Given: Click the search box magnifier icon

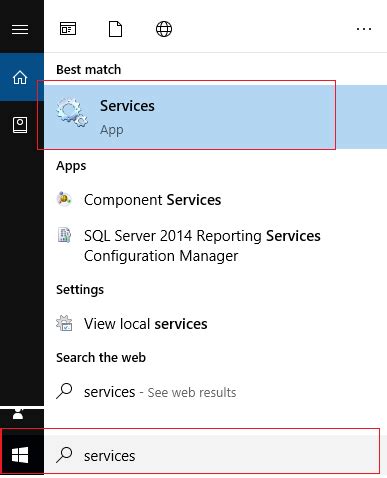Looking at the screenshot, I should 64,455.
